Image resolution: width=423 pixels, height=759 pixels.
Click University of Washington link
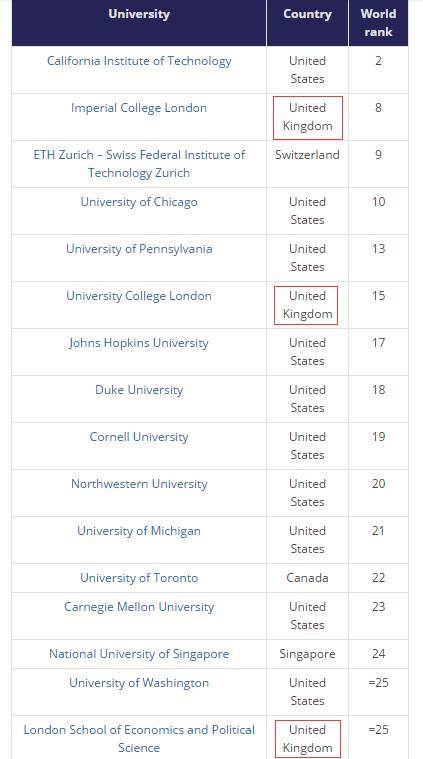(139, 683)
